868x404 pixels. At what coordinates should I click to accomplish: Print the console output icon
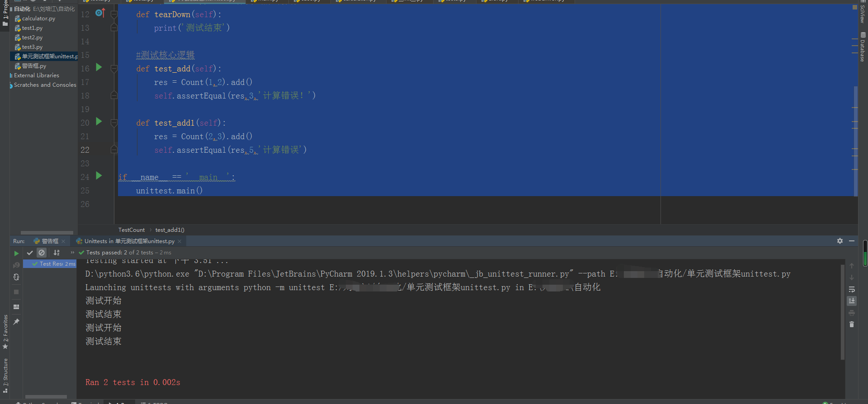(852, 313)
